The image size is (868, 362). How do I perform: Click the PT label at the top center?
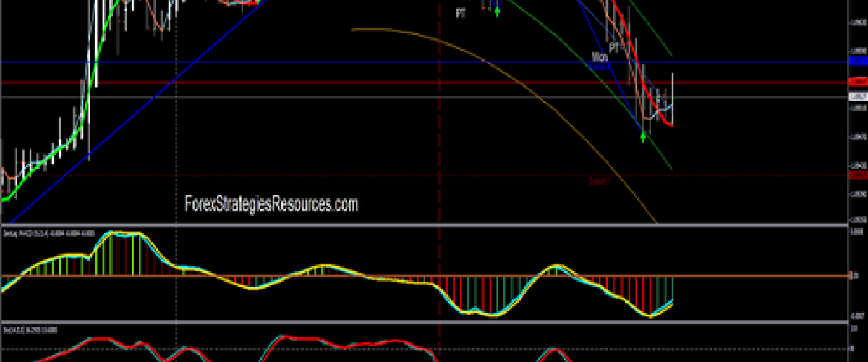pyautogui.click(x=461, y=13)
